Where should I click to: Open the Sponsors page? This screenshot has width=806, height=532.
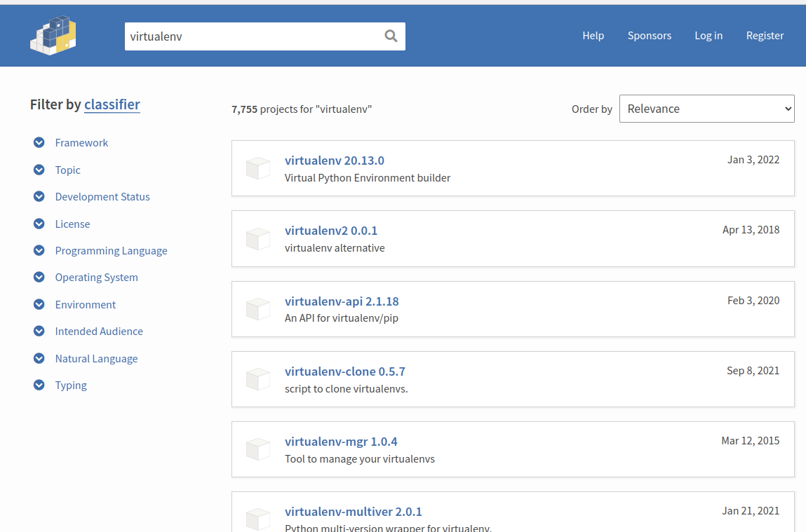click(650, 36)
